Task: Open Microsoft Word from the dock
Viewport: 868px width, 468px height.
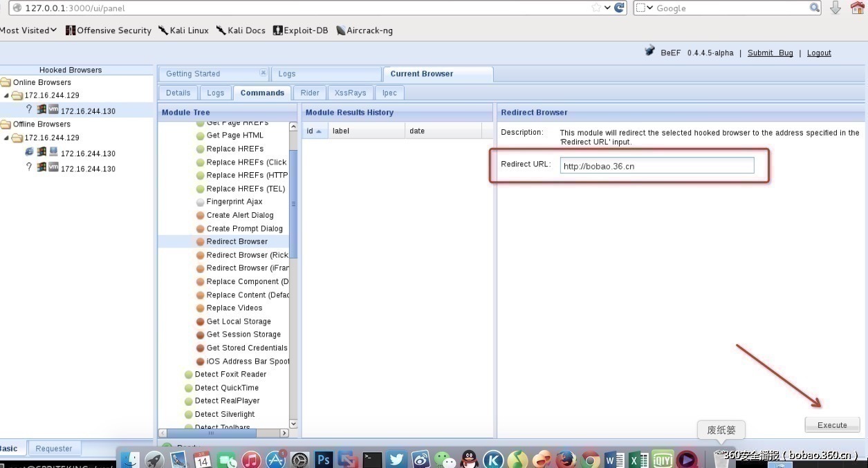Action: 614,460
